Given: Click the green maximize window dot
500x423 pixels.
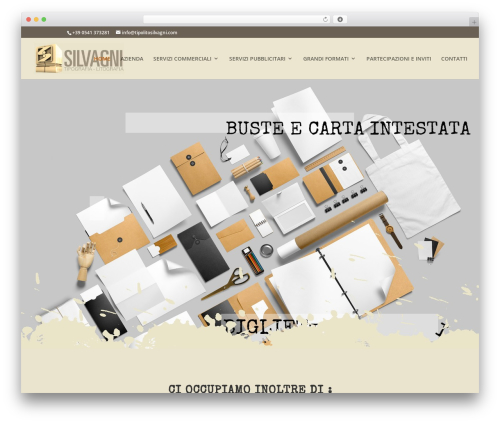Looking at the screenshot, I should [44, 20].
